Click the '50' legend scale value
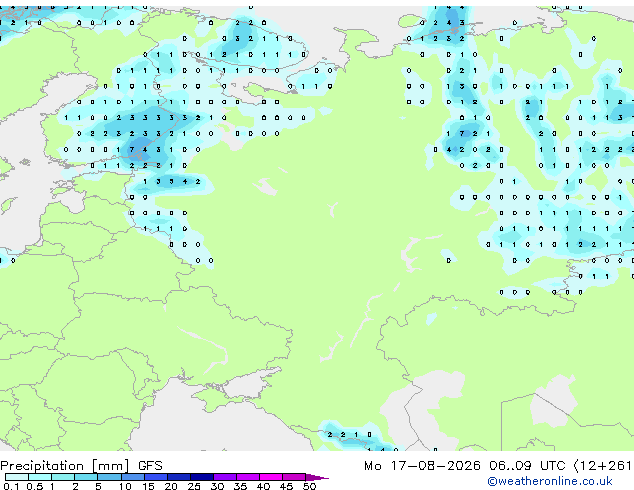This screenshot has width=634, height=490. click(x=309, y=486)
